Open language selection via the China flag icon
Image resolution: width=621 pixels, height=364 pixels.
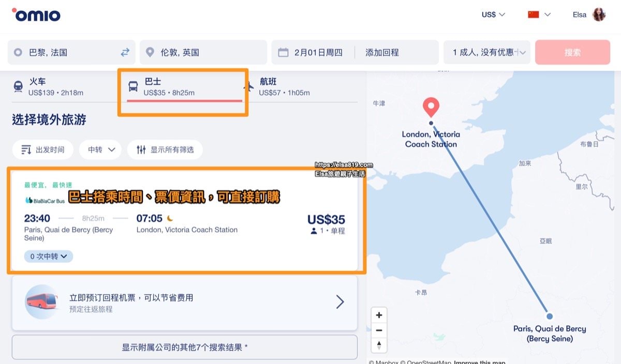(534, 14)
